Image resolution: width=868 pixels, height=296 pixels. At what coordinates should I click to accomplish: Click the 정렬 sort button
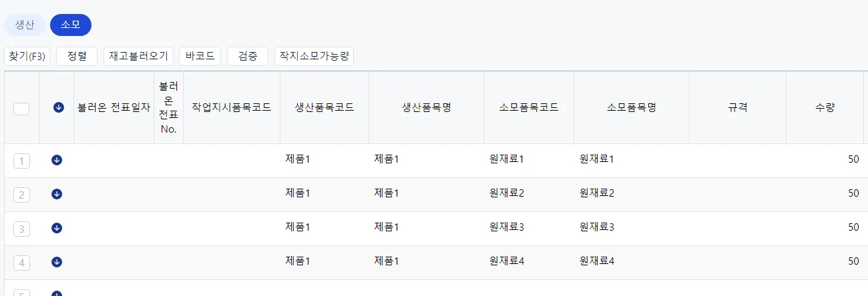77,57
